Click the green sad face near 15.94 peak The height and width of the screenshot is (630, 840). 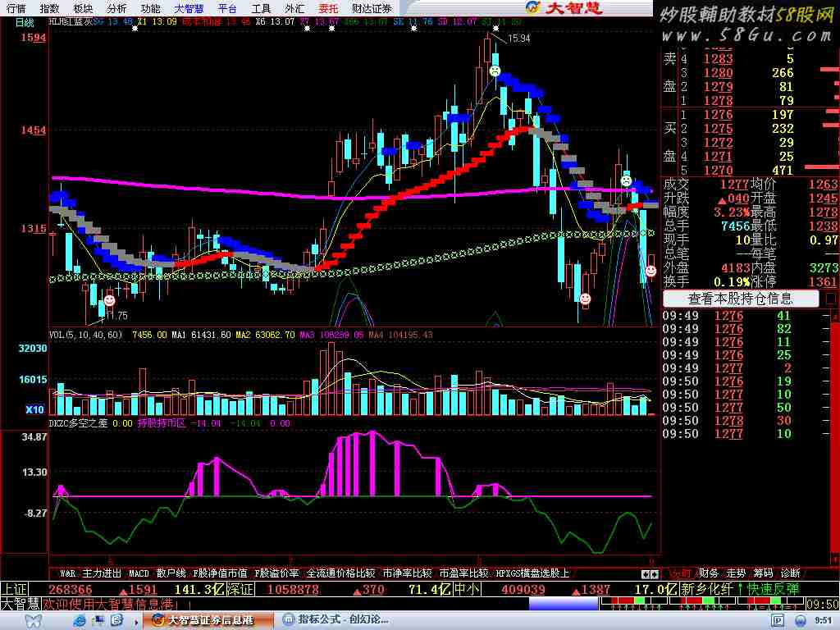(495, 71)
